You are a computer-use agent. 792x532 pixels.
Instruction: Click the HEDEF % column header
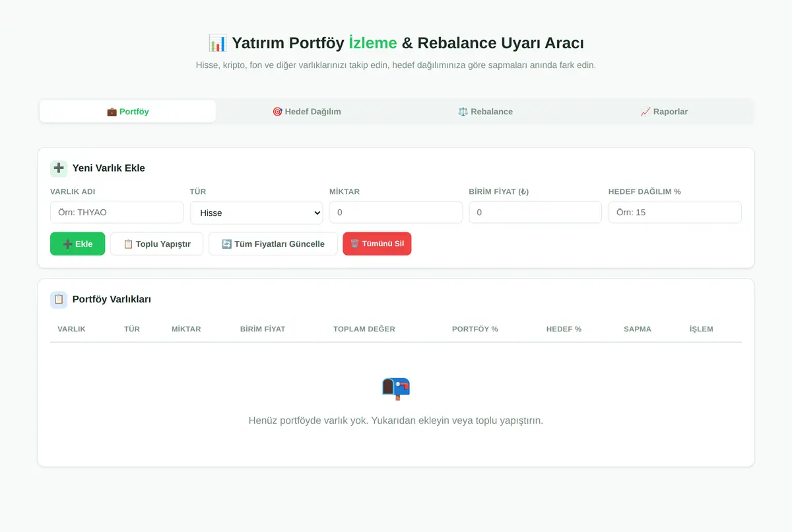click(564, 329)
